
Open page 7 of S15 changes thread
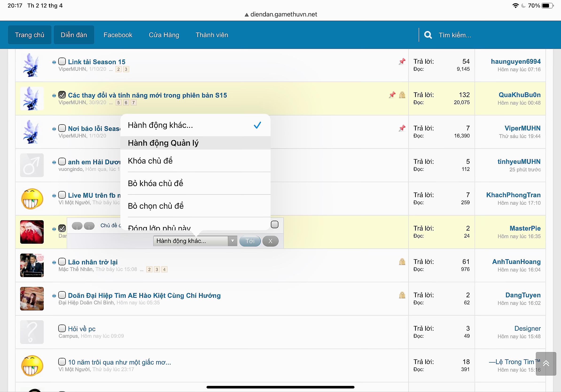(133, 103)
